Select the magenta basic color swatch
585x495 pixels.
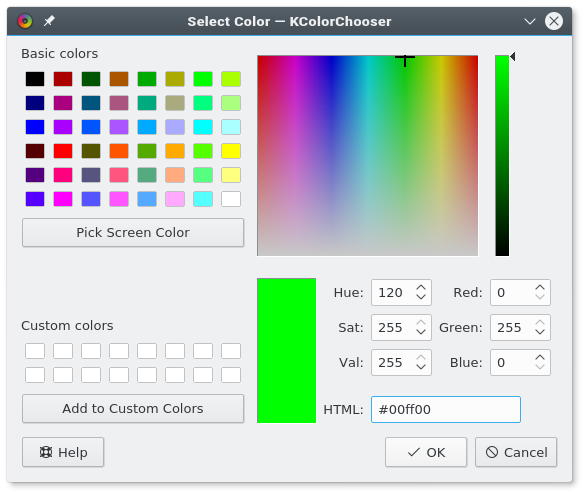(x=63, y=199)
